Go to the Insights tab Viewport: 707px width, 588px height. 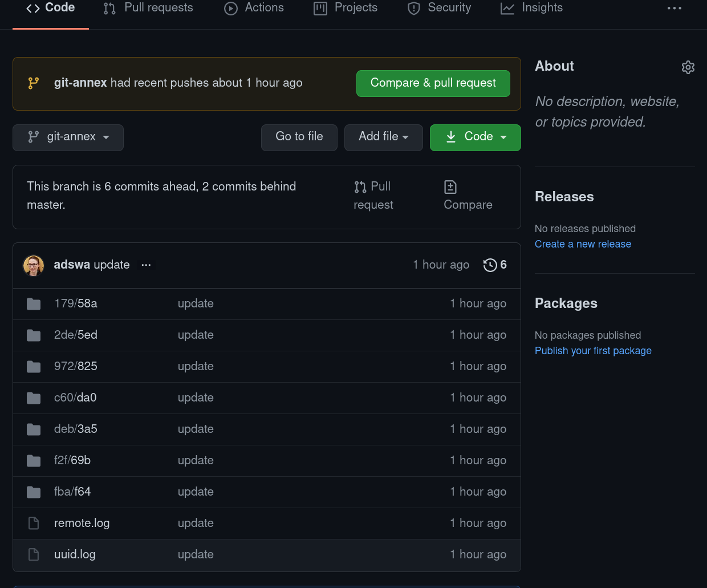[x=531, y=8]
